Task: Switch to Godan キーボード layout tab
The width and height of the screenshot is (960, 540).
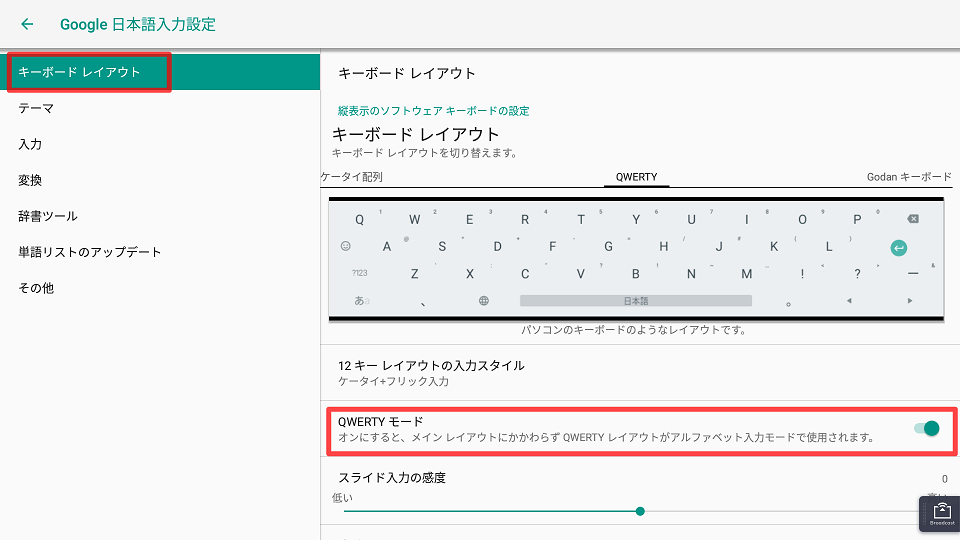Action: point(909,177)
